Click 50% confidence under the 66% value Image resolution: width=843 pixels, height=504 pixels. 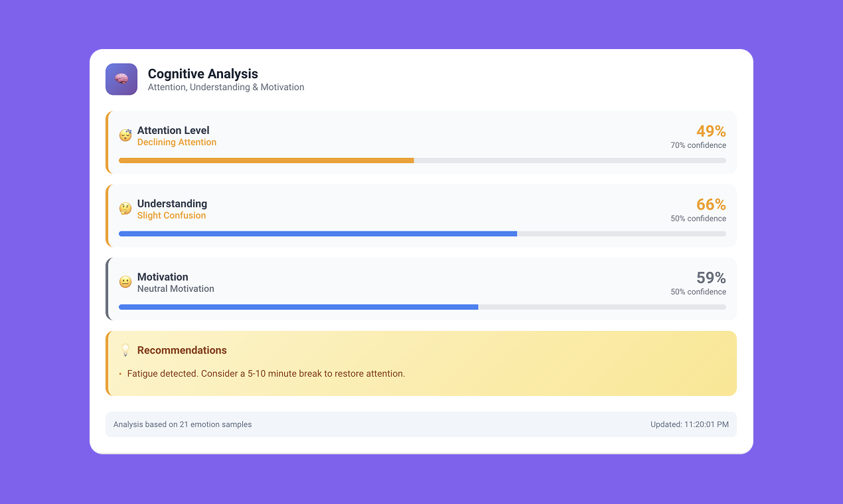click(698, 218)
